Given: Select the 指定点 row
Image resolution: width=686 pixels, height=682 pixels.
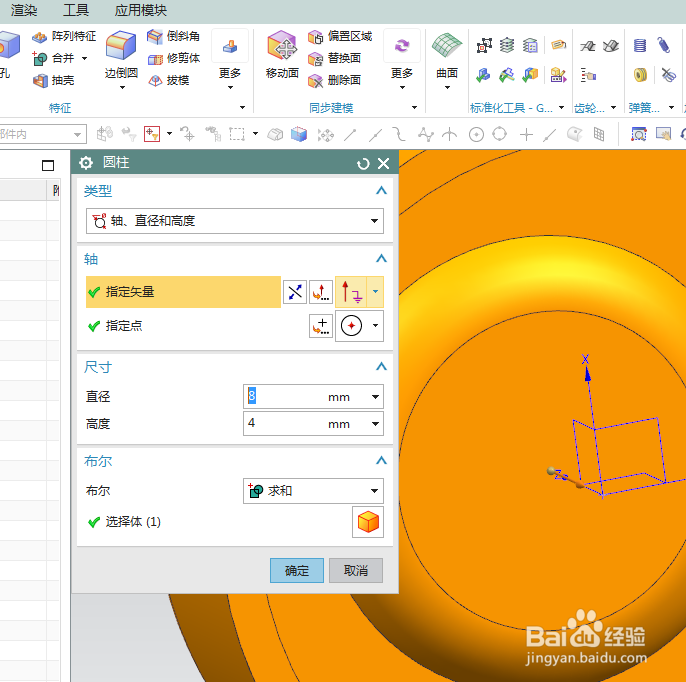Looking at the screenshot, I should [x=183, y=326].
